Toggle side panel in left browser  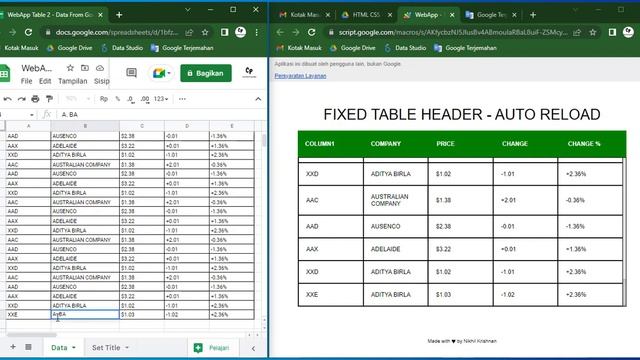(x=224, y=32)
